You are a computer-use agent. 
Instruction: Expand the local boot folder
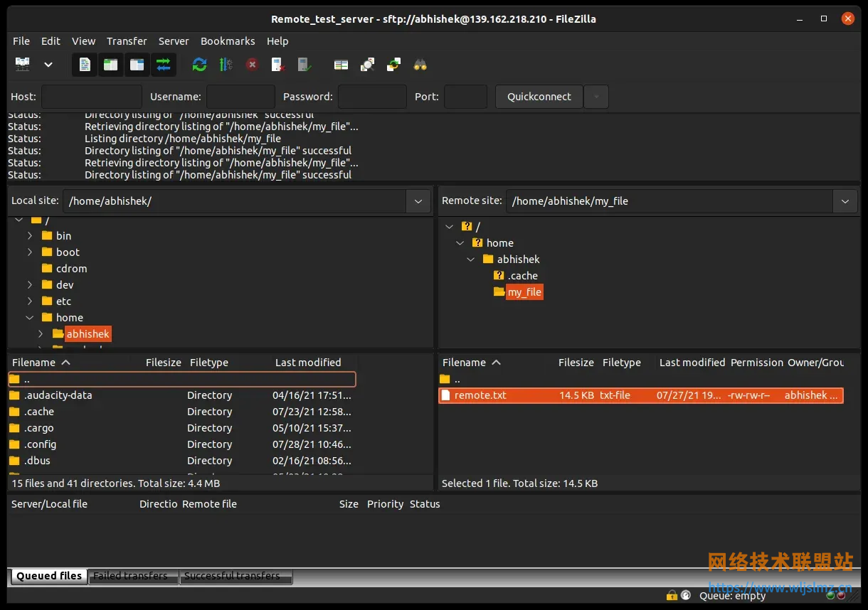coord(30,252)
